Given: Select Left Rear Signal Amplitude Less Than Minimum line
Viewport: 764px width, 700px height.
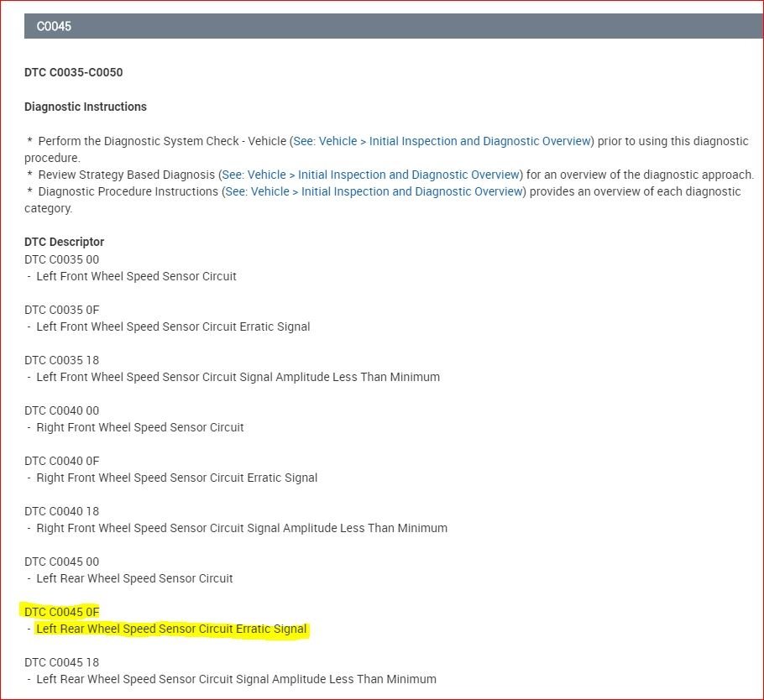Looking at the screenshot, I should (x=237, y=679).
